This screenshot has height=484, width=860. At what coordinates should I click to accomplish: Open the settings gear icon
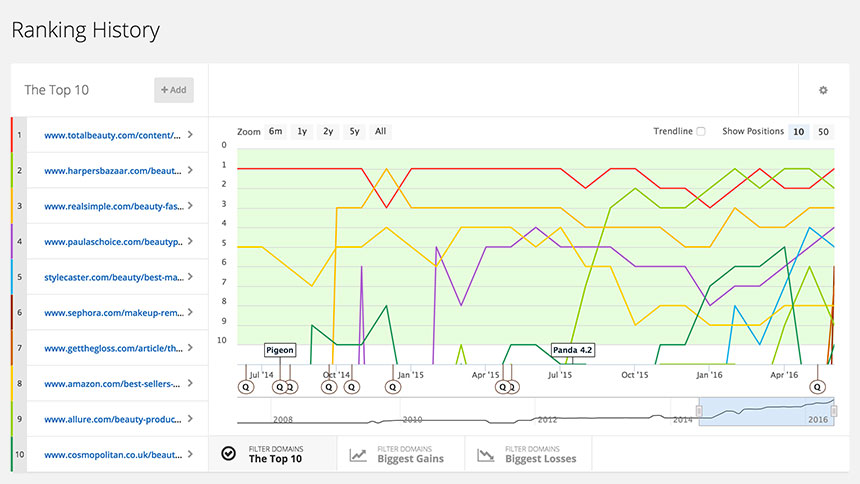pyautogui.click(x=823, y=90)
